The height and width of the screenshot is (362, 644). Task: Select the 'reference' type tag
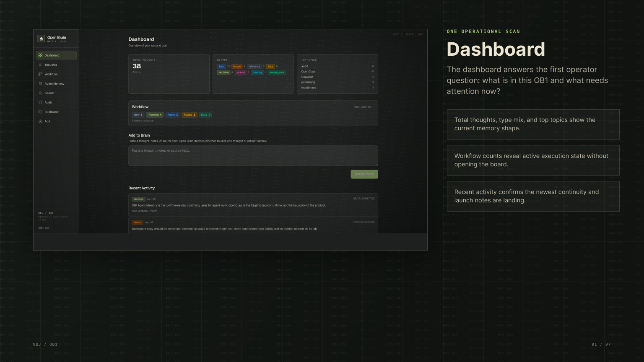254,66
